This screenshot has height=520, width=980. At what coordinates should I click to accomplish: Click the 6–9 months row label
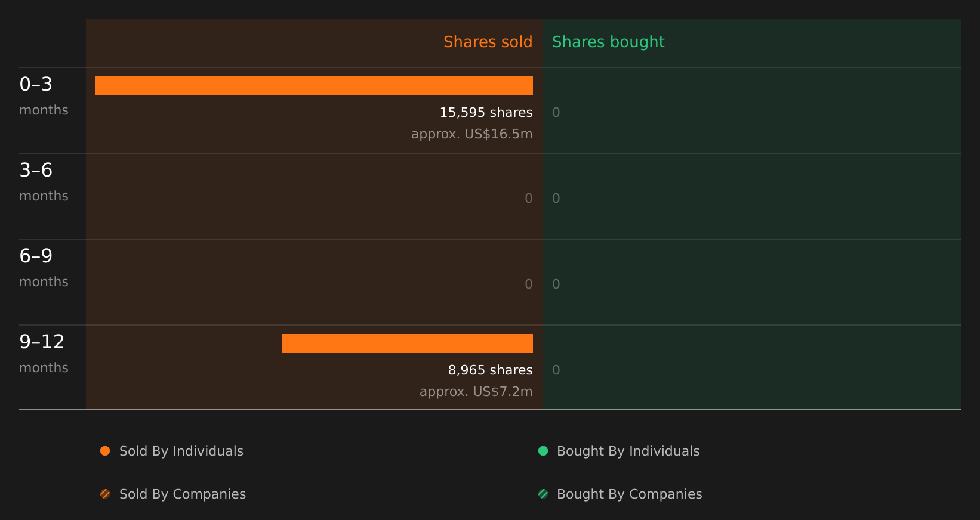[44, 268]
